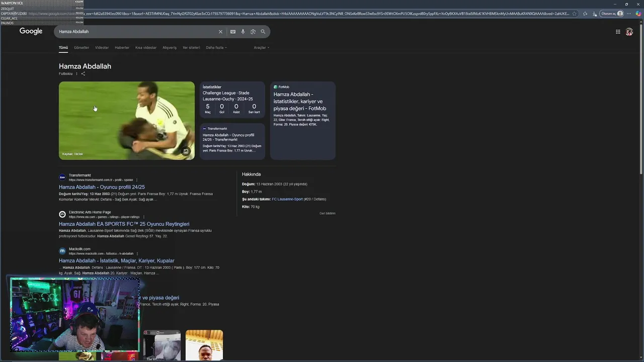Open Google Lens image search icon

(x=253, y=32)
